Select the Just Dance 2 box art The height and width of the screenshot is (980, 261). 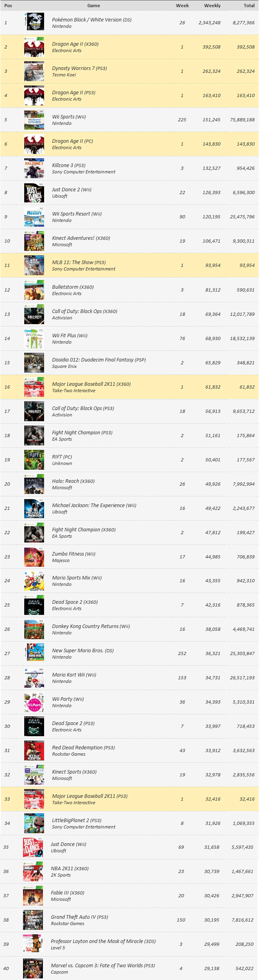point(34,192)
